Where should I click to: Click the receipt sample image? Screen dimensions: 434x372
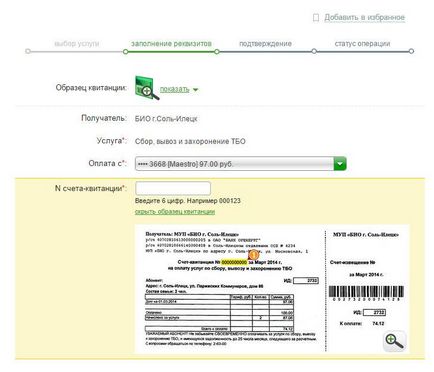tap(272, 289)
